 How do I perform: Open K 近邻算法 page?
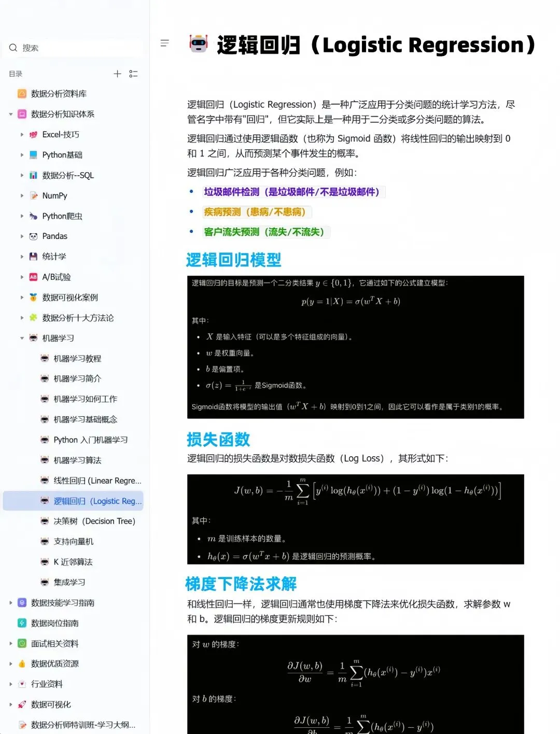point(73,562)
